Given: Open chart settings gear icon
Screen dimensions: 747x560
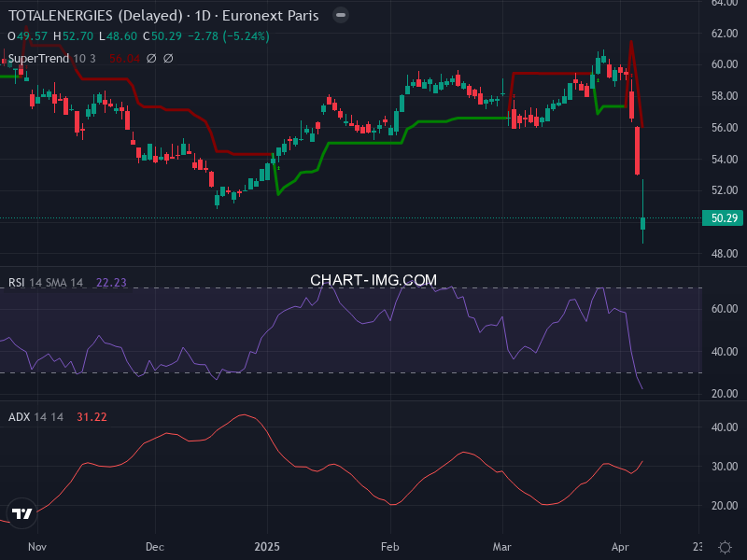Looking at the screenshot, I should [725, 547].
